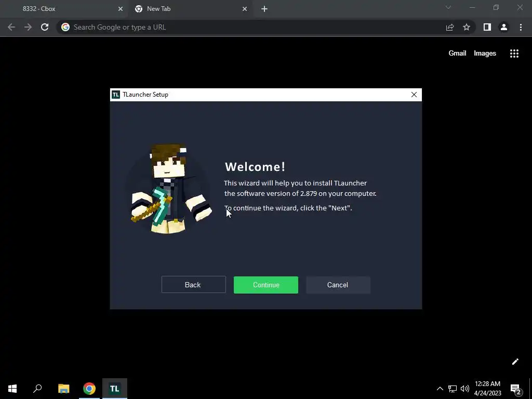Go forward in browser history

[28, 27]
